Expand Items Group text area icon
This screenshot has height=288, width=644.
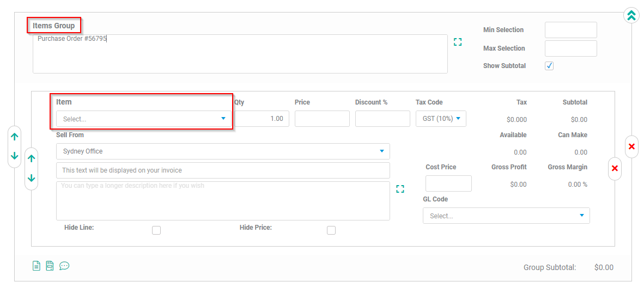458,42
